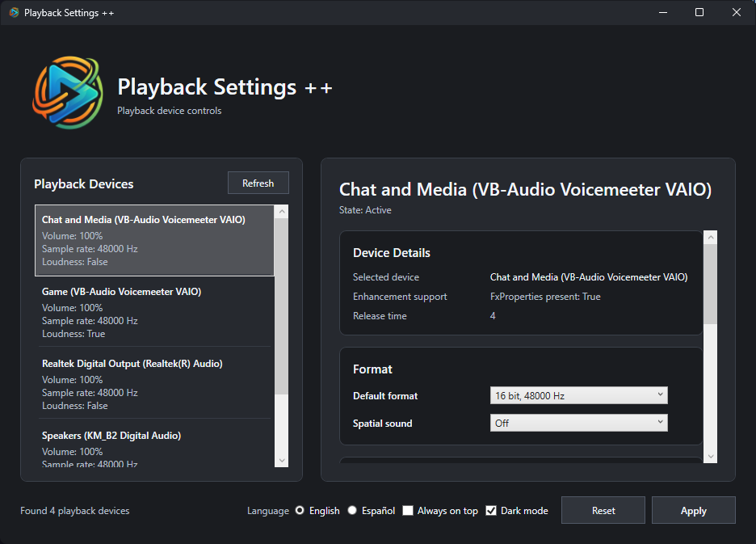Image resolution: width=756 pixels, height=544 pixels.
Task: Select Realtek Digital Output device
Action: [x=154, y=384]
